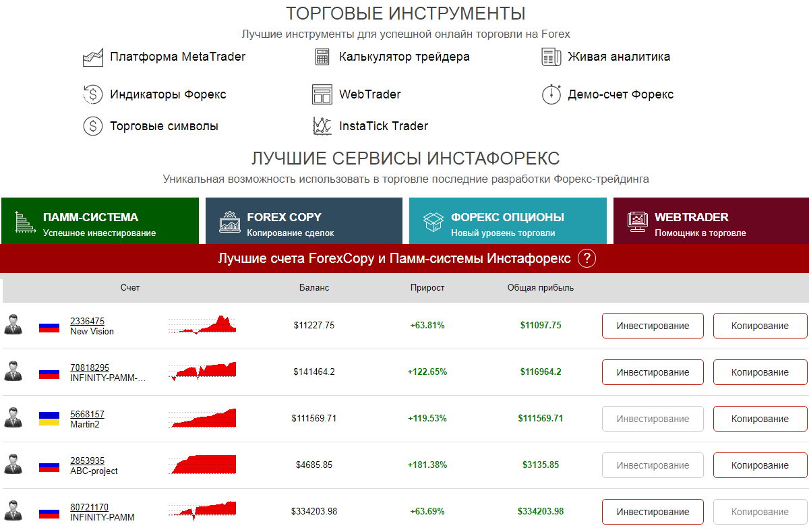809x532 pixels.
Task: Open the question mark help icon
Action: [x=587, y=258]
